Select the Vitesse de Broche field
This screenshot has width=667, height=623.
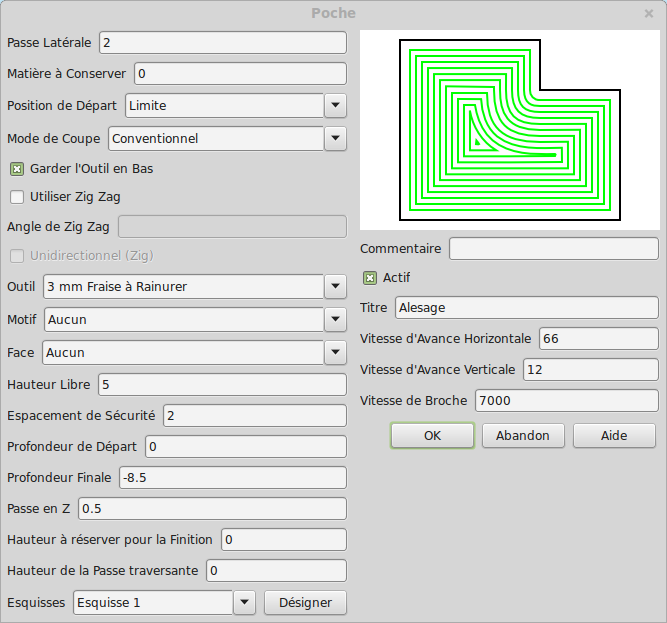point(566,401)
